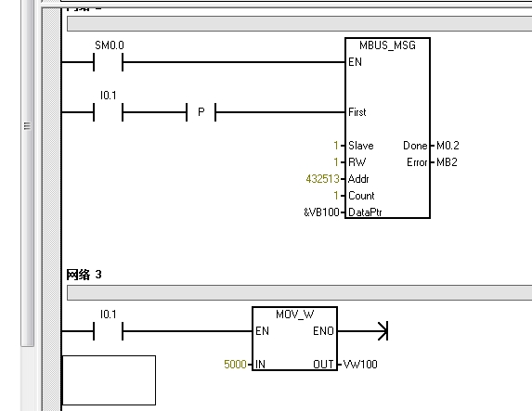Screen dimensions: 532x411
Task: Select the MBUS_MSG instruction box title
Action: tap(387, 45)
